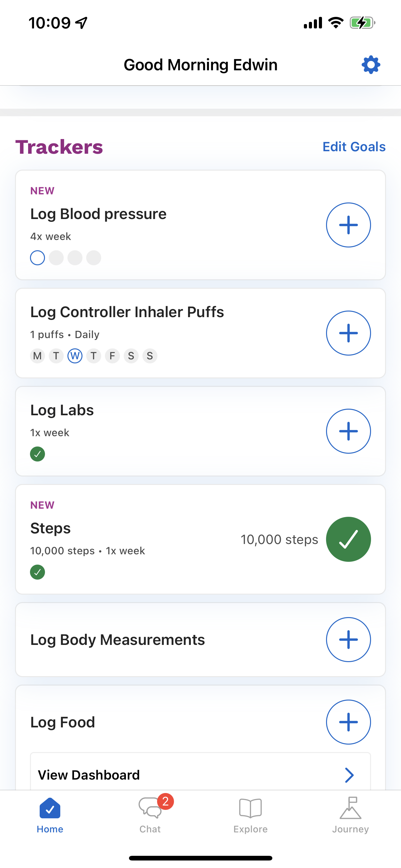This screenshot has width=401, height=868.
Task: Select Monday circle in inhaler tracker
Action: [x=37, y=356]
